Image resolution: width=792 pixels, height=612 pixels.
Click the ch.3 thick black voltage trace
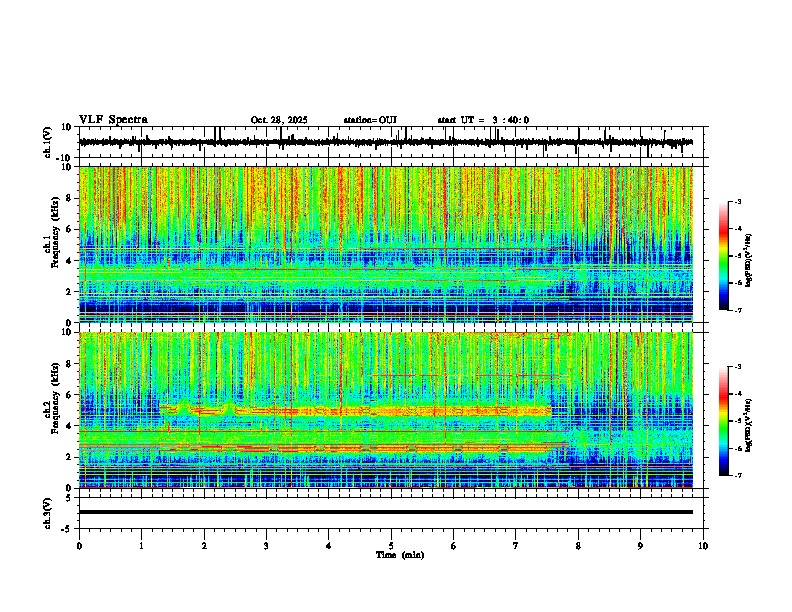coord(386,512)
